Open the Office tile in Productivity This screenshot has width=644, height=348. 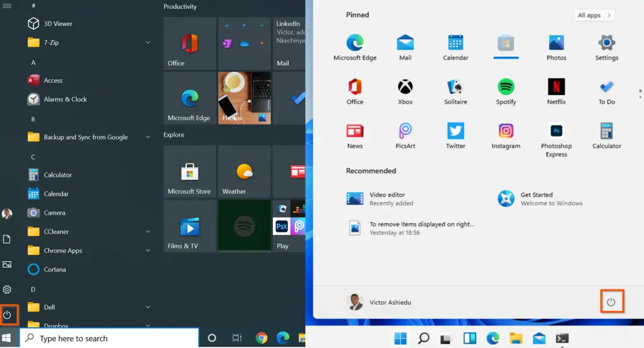[x=190, y=43]
